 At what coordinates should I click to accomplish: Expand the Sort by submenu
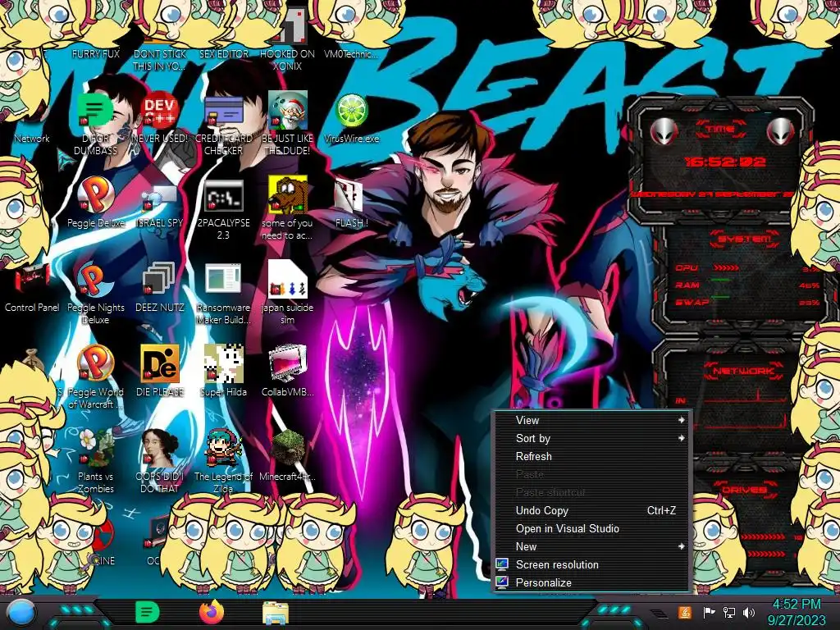tap(592, 438)
